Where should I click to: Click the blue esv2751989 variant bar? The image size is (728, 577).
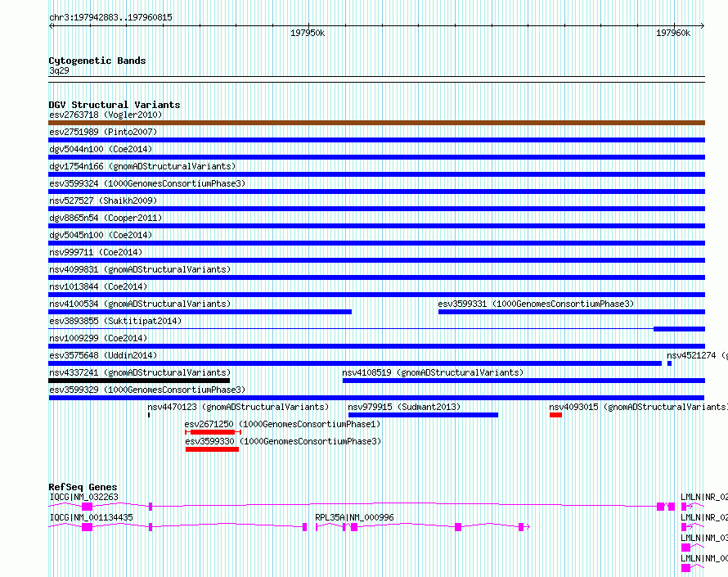coord(376,140)
